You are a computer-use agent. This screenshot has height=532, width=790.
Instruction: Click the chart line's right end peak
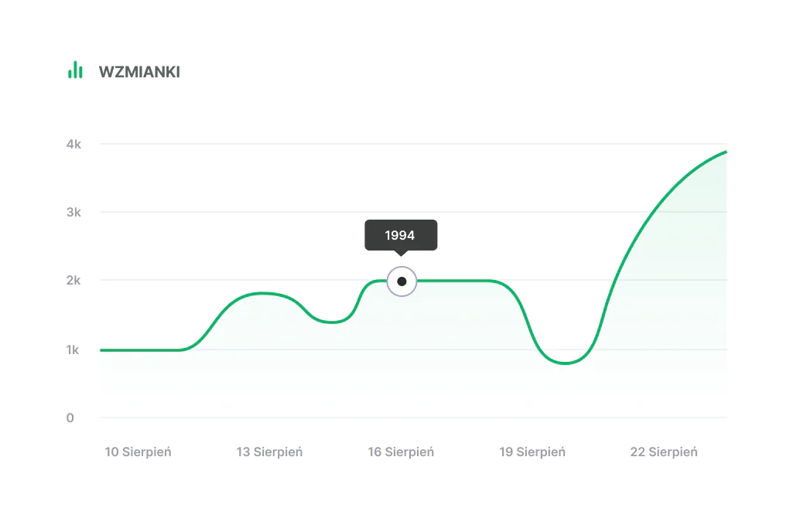pos(725,152)
